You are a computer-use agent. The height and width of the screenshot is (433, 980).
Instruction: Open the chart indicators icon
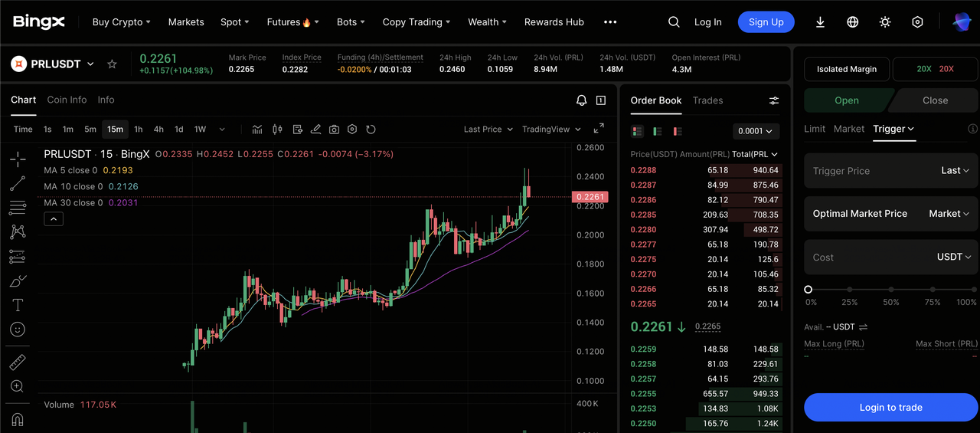tap(257, 130)
